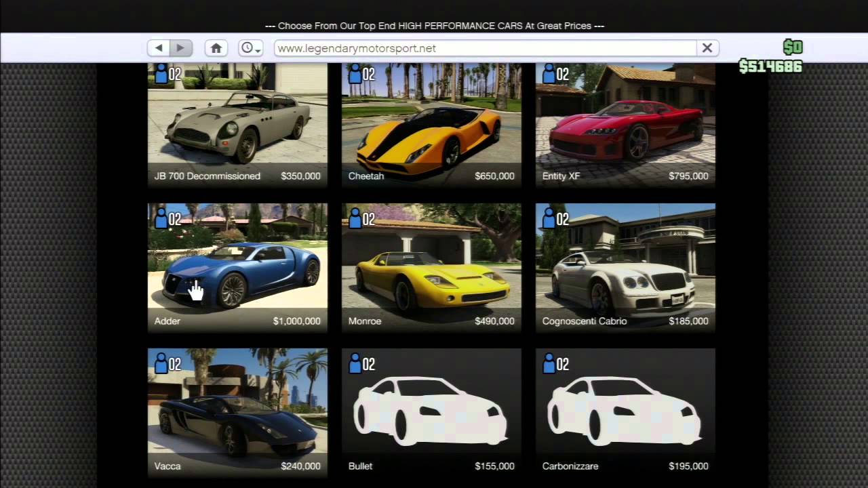Go to the browser home page icon

click(x=216, y=48)
